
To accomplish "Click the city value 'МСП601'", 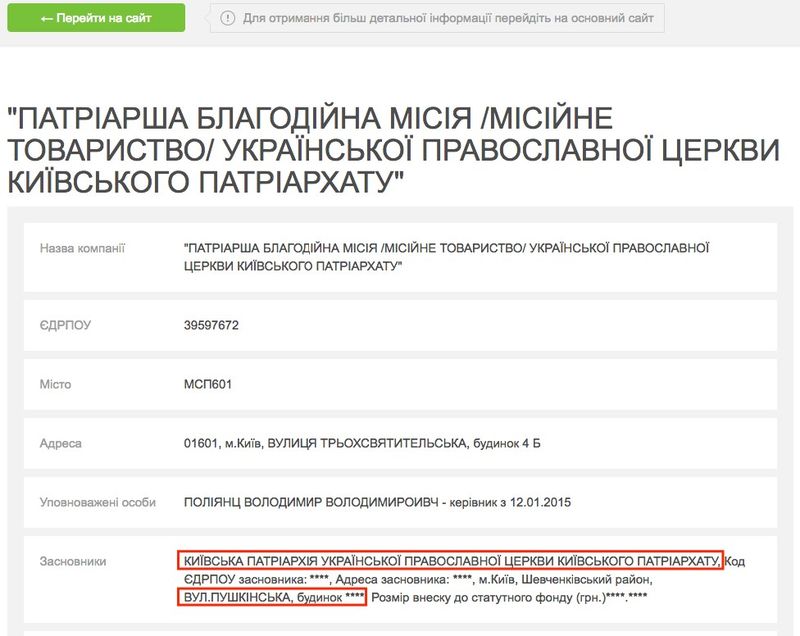I will (x=208, y=385).
